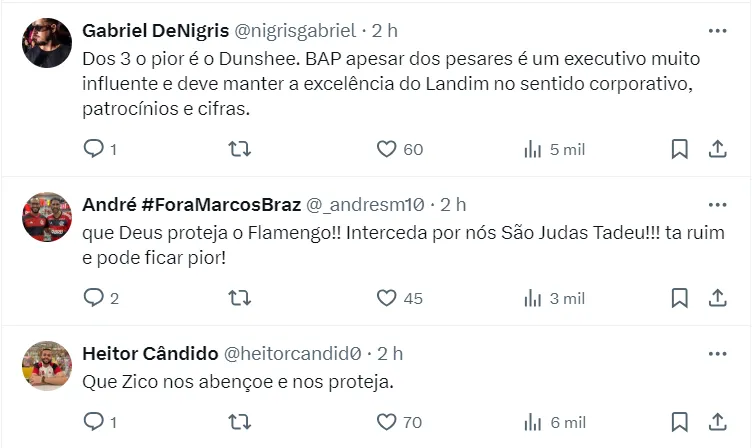Reply to Gabriel DeNigris's tweet
This screenshot has height=448, width=752.
coord(93,149)
